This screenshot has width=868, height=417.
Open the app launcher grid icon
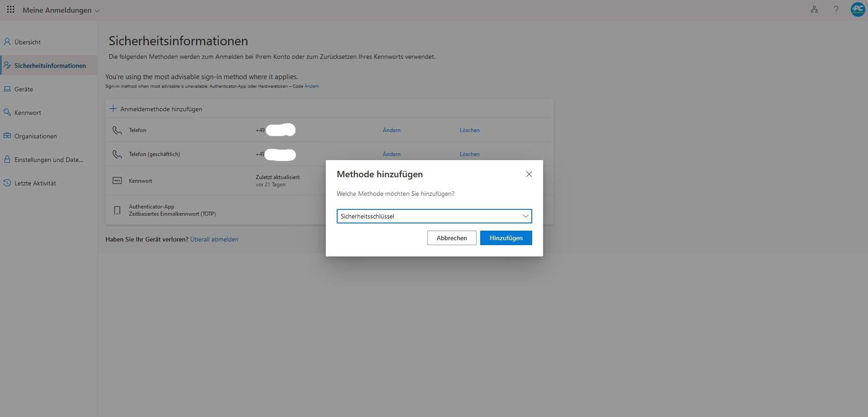point(11,9)
